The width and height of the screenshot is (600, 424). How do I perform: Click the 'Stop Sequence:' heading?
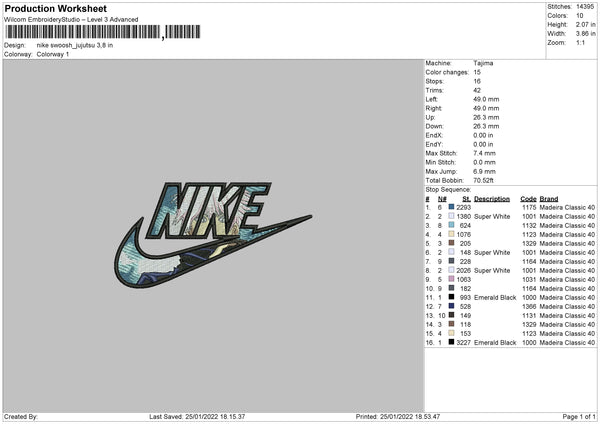(448, 190)
